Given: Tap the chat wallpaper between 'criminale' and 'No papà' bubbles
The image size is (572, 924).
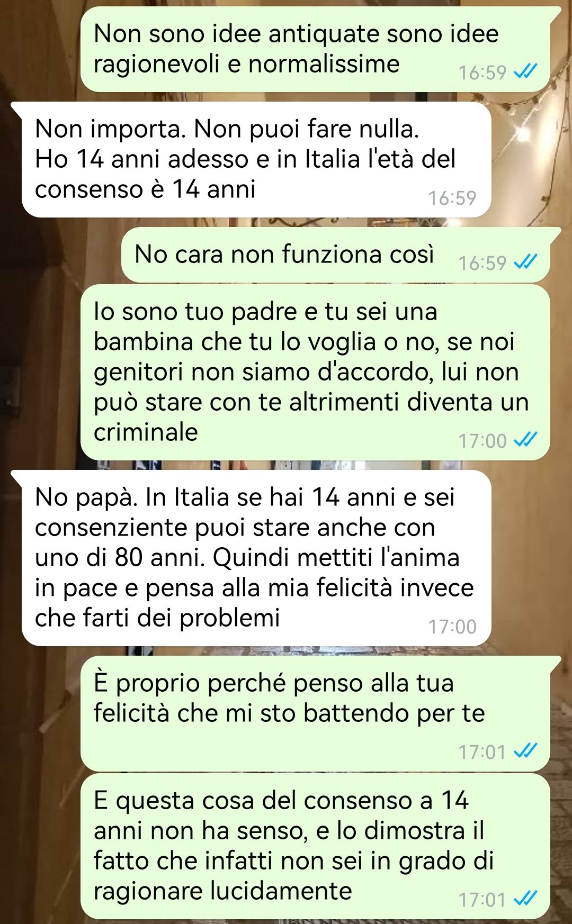Looking at the screenshot, I should [286, 465].
